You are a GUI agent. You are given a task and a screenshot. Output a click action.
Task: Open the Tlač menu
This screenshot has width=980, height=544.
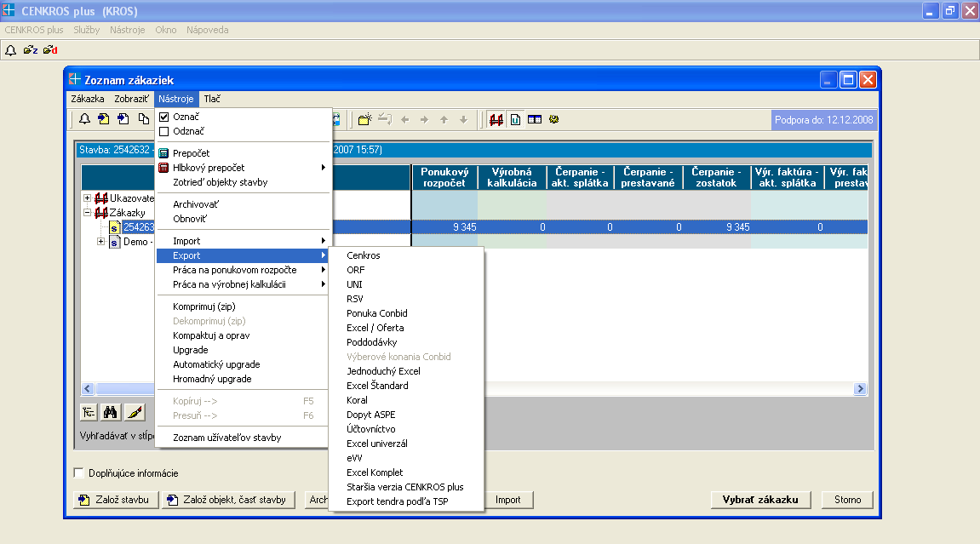pos(212,99)
